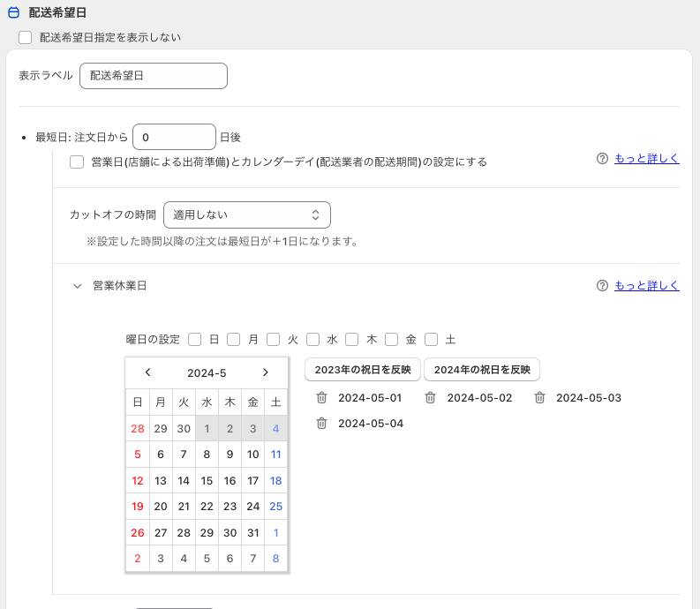Viewport: 700px width, 609px height.
Task: Click the 2024-05-04 date text
Action: 371,424
